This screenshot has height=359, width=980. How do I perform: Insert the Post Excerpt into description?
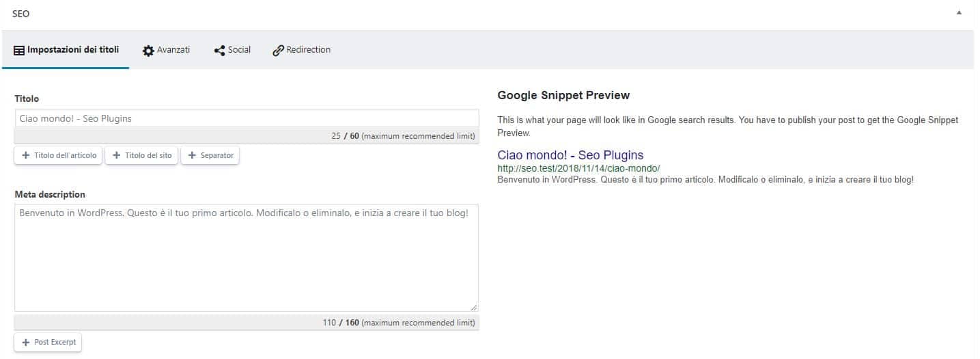[x=48, y=343]
